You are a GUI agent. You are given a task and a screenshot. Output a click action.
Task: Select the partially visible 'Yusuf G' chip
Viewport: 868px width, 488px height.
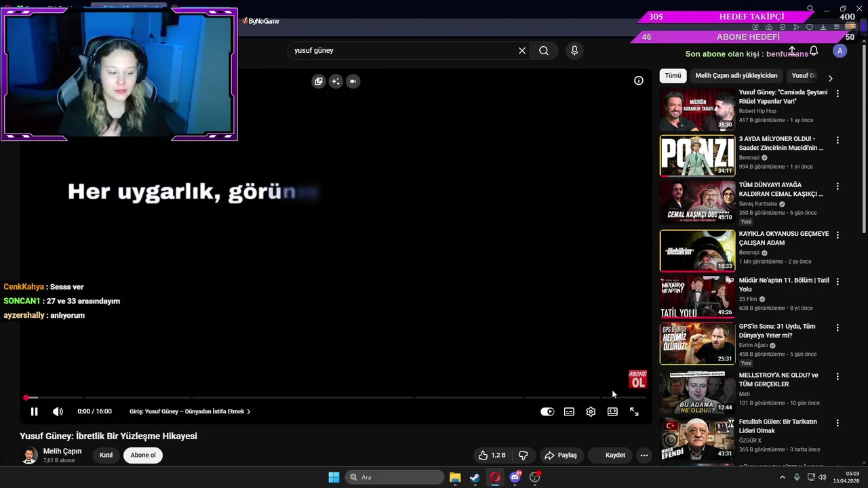pos(804,76)
